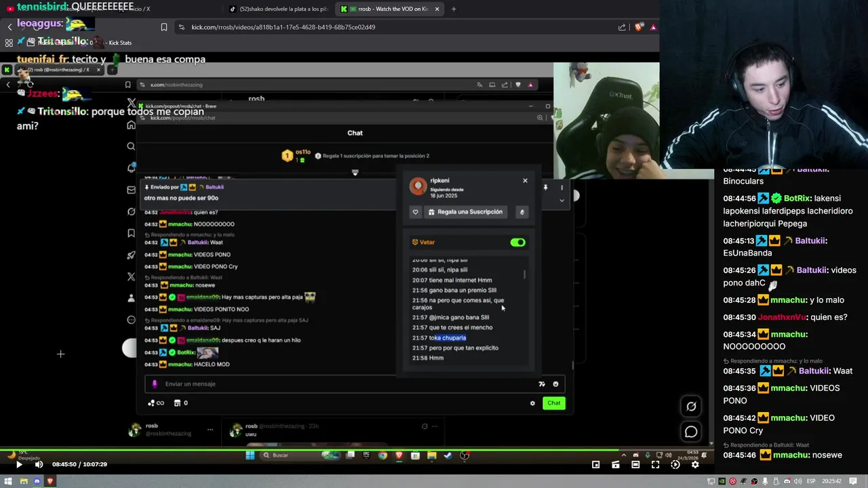This screenshot has height=488, width=868.
Task: Open X sidebar Profile person icon
Action: pos(132,298)
